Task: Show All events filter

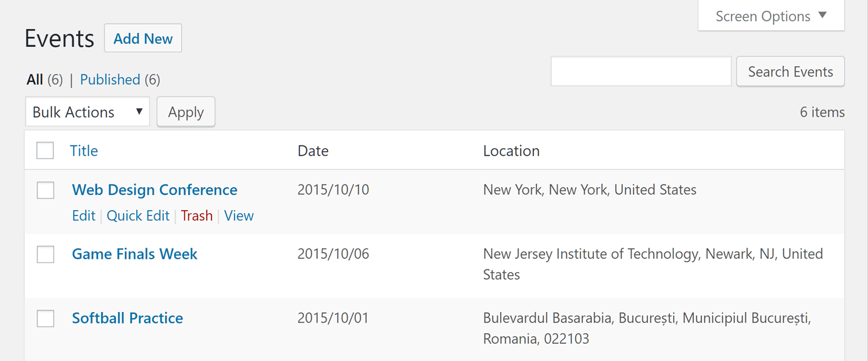Action: coord(35,80)
